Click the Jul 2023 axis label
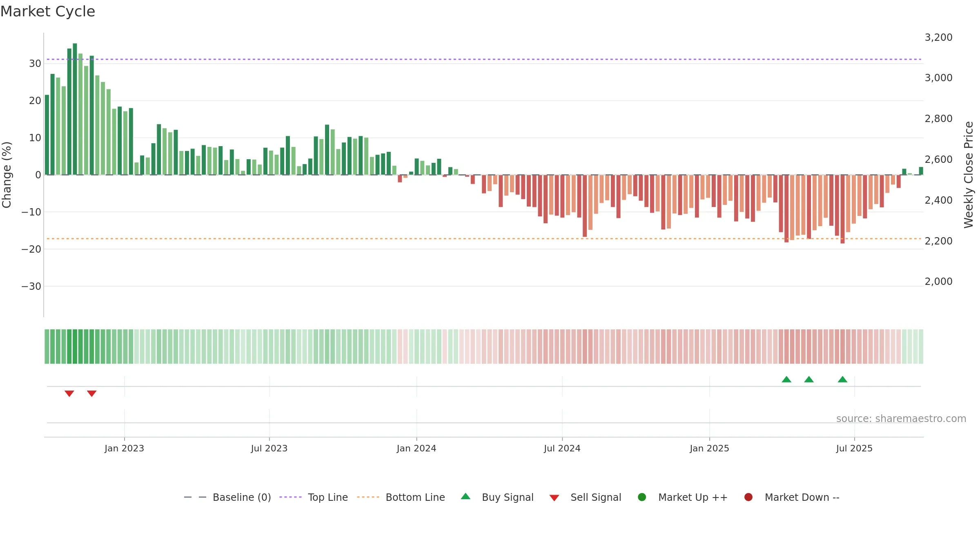Screen dimensions: 980x551 tap(269, 448)
